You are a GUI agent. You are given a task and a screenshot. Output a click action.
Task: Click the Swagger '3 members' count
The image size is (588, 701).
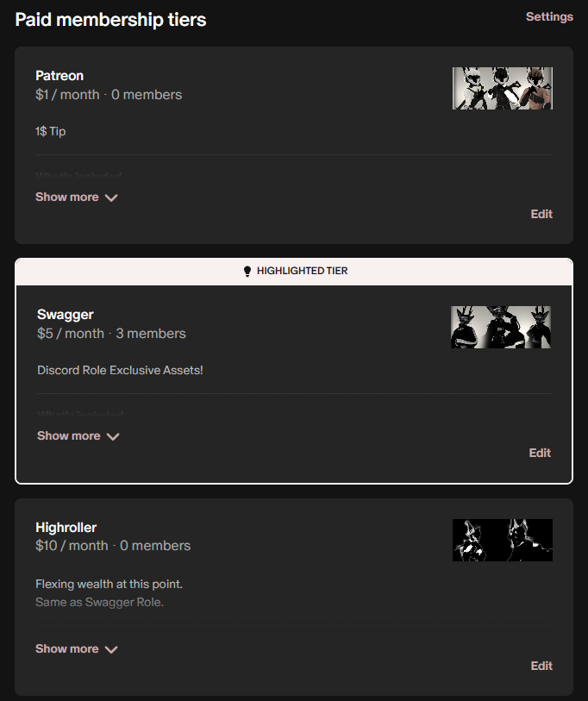point(151,334)
